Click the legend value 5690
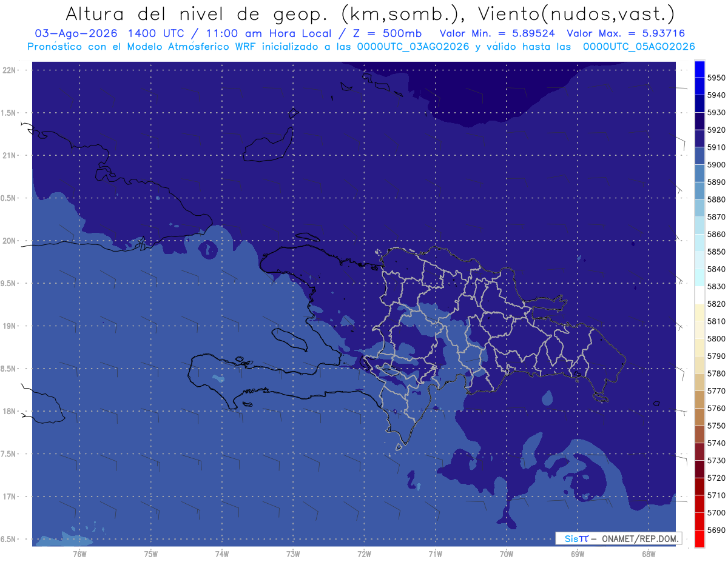Viewport: 728px width, 562px height. tap(716, 530)
